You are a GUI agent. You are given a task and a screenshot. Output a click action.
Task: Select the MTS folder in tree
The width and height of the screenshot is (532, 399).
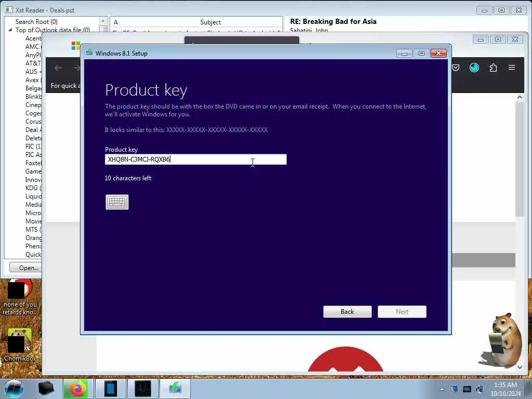coord(33,230)
